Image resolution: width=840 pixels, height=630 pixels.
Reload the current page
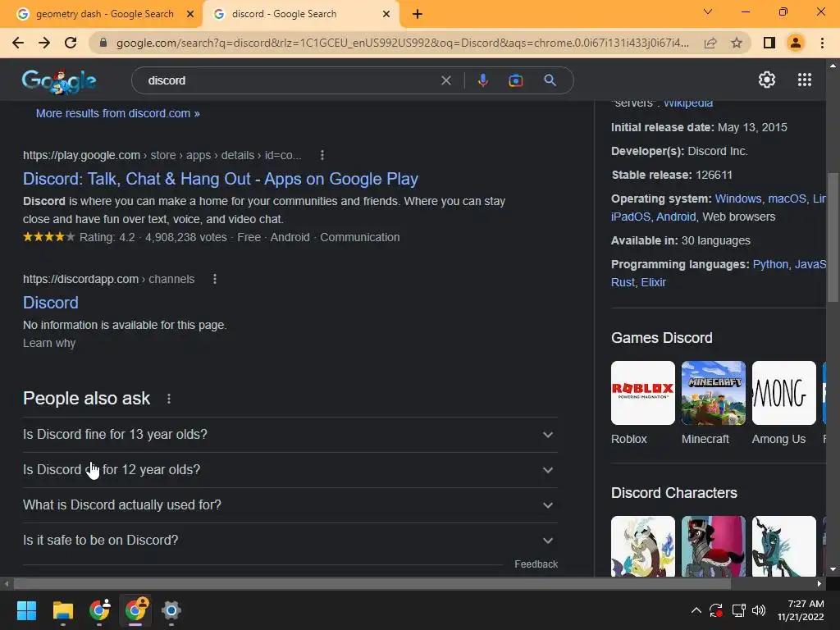click(x=71, y=43)
